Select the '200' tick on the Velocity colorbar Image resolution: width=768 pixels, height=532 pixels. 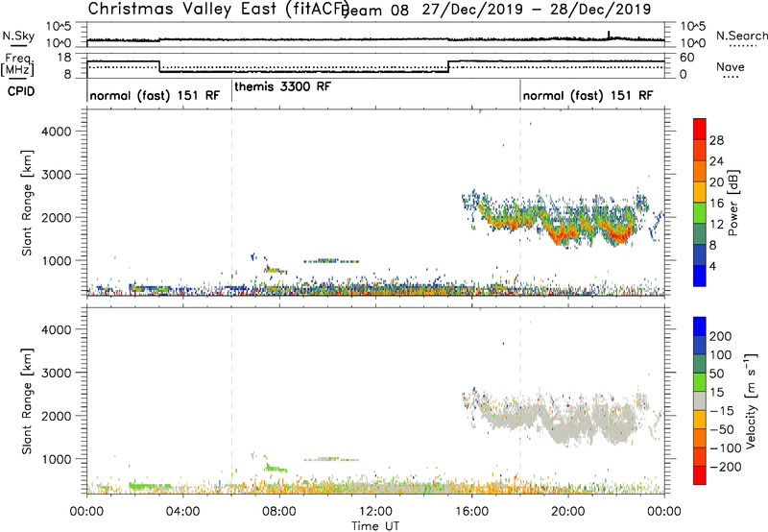721,336
